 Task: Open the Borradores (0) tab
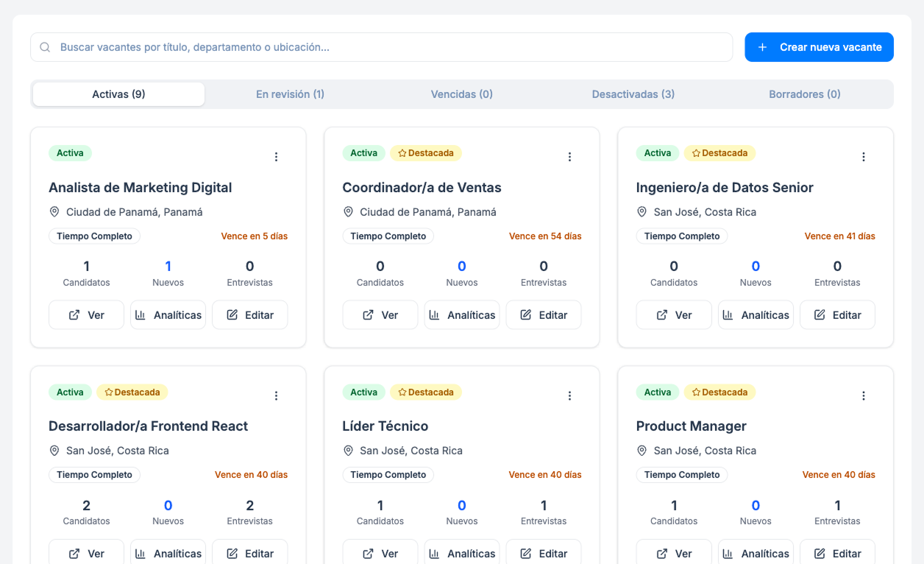[x=804, y=94]
